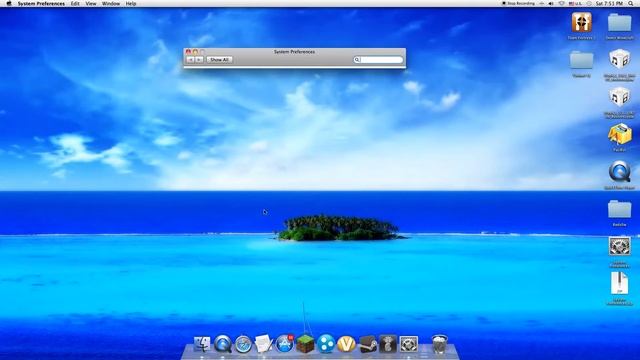Image resolution: width=640 pixels, height=360 pixels.
Task: Open the paper-and-pen document app in dock
Action: point(264,344)
